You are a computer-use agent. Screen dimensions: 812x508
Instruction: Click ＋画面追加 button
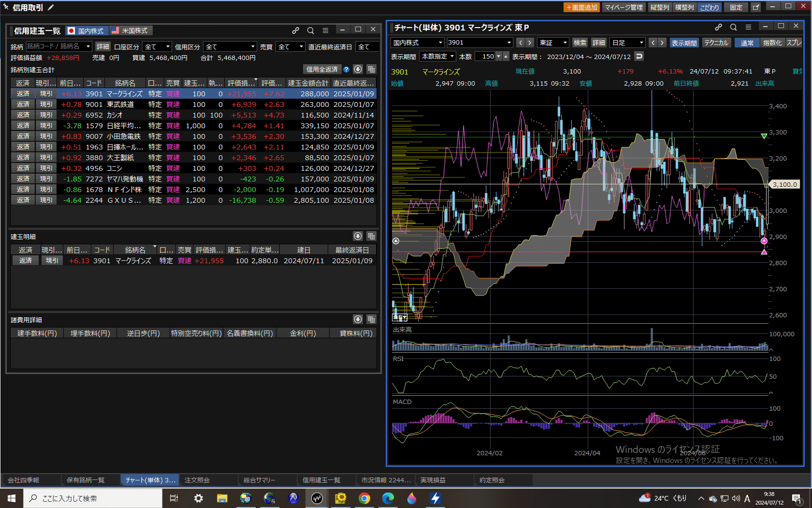(582, 7)
